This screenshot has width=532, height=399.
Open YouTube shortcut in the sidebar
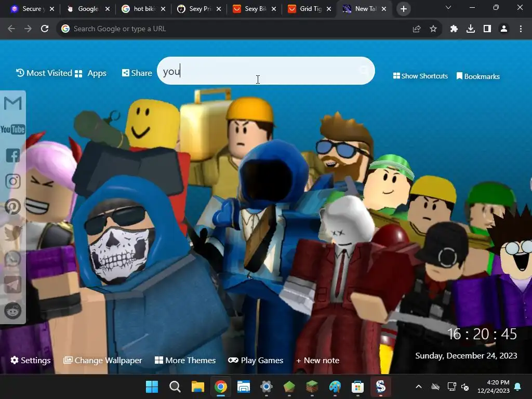[x=12, y=129]
